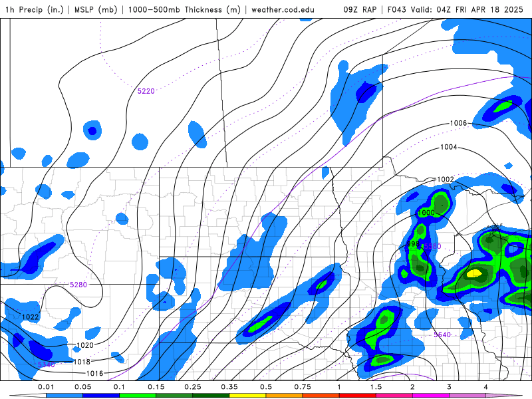532x399 pixels.
Task: Click the '1004' isobar label
Action: pyautogui.click(x=448, y=147)
